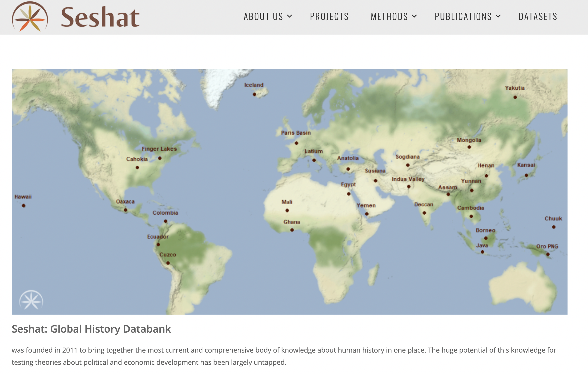Click the Hawaii marker dot on the map
The width and height of the screenshot is (588, 374).
[x=24, y=206]
